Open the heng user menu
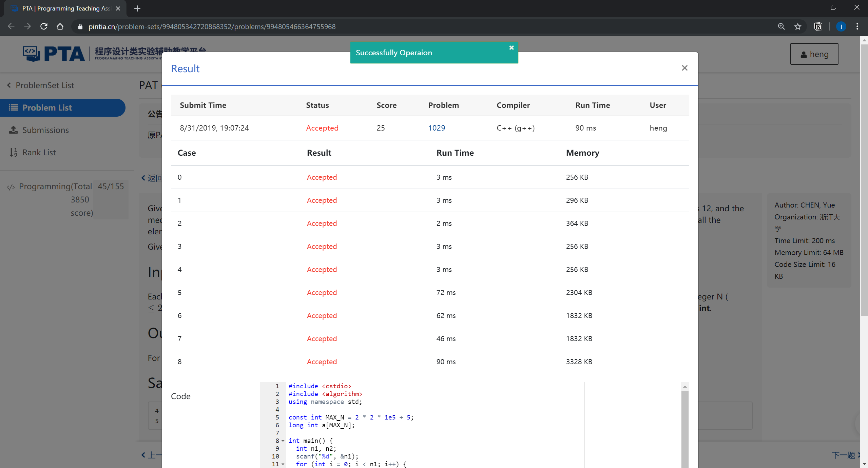Image resolution: width=868 pixels, height=468 pixels. [814, 54]
